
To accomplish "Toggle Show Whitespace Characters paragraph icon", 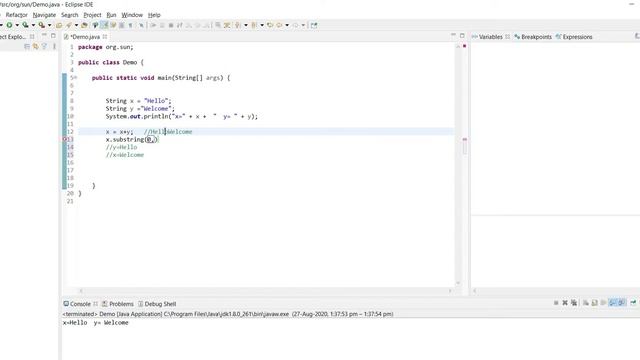I will click(130, 25).
